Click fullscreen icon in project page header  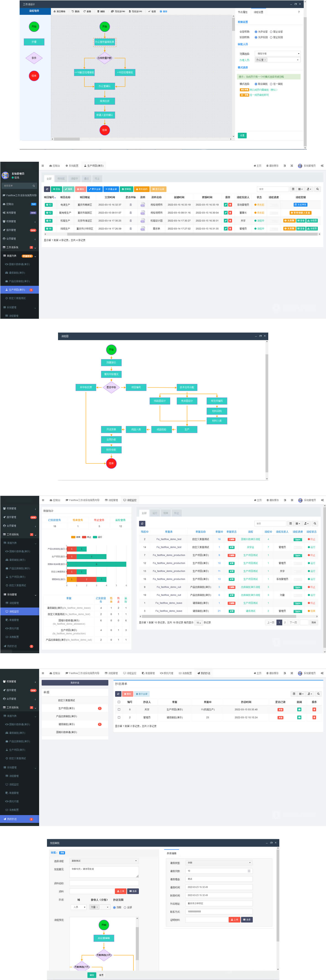[292, 166]
